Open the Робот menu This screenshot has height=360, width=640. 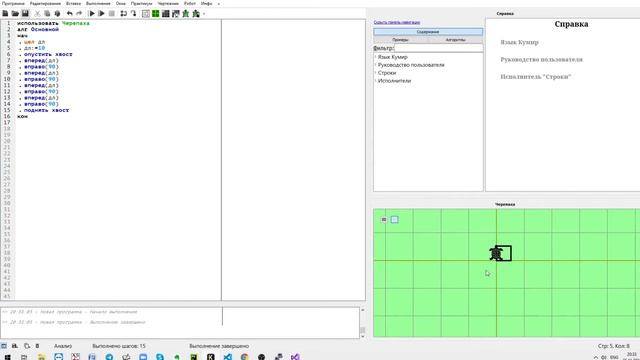[190, 3]
